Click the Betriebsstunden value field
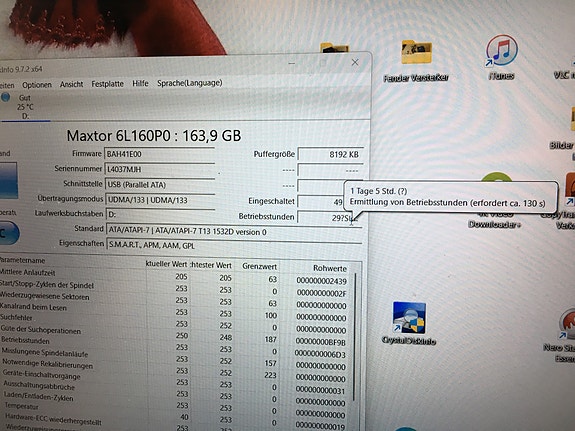The height and width of the screenshot is (431, 575). click(329, 218)
